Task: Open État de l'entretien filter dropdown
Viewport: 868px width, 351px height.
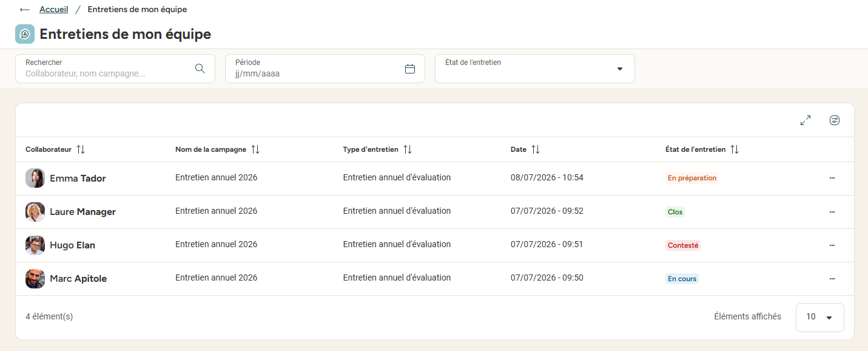Action: [535, 69]
